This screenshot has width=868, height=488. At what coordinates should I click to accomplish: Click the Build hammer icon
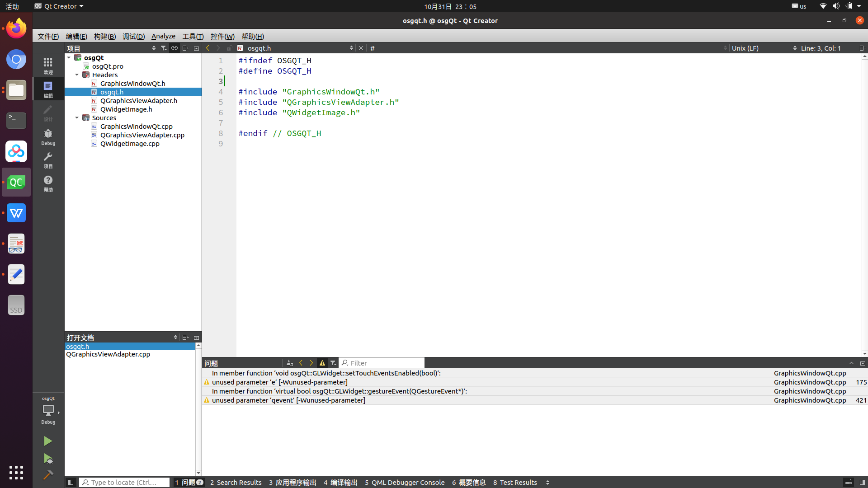click(x=48, y=475)
